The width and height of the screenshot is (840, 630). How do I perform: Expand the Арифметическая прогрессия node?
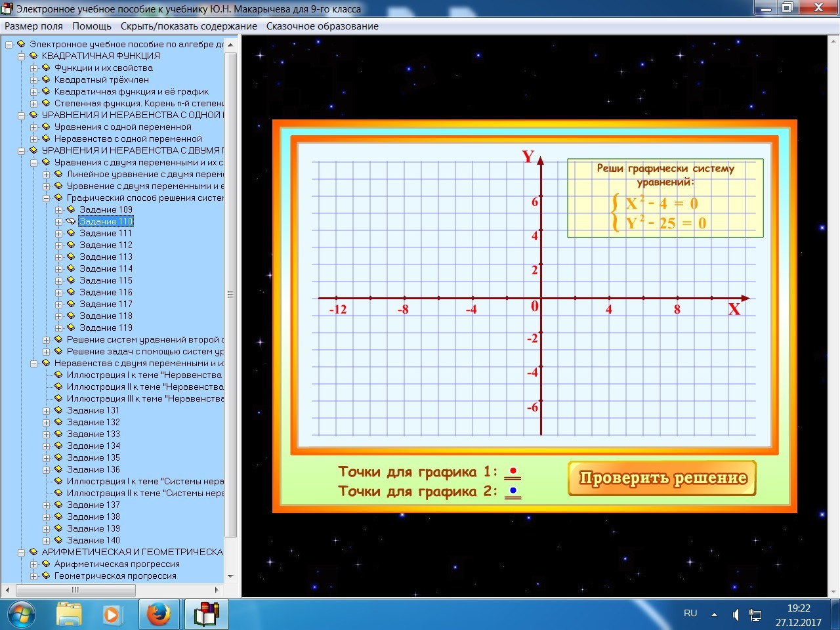point(34,564)
